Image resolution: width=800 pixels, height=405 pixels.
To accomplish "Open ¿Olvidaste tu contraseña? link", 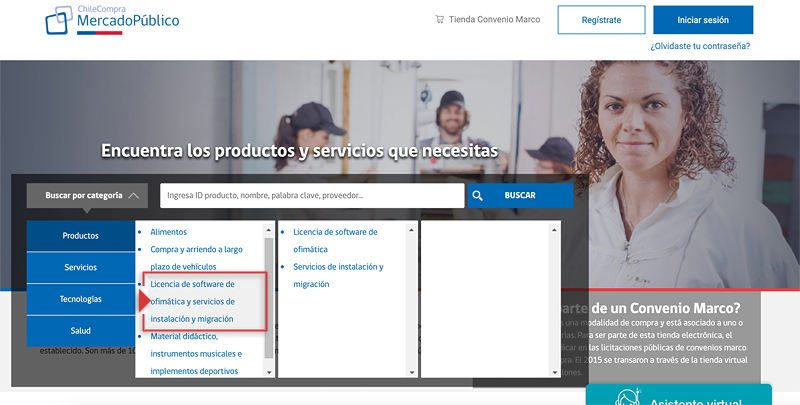I will pyautogui.click(x=700, y=46).
